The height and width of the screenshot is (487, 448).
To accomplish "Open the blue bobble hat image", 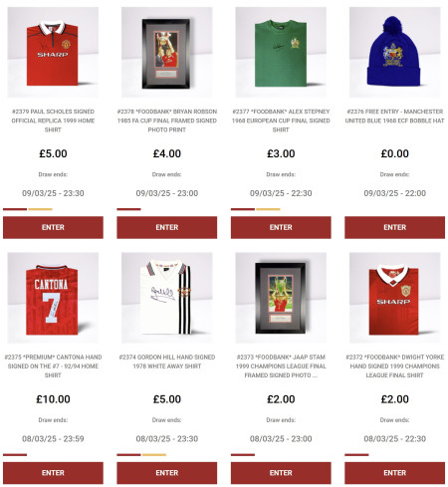I will (x=394, y=52).
